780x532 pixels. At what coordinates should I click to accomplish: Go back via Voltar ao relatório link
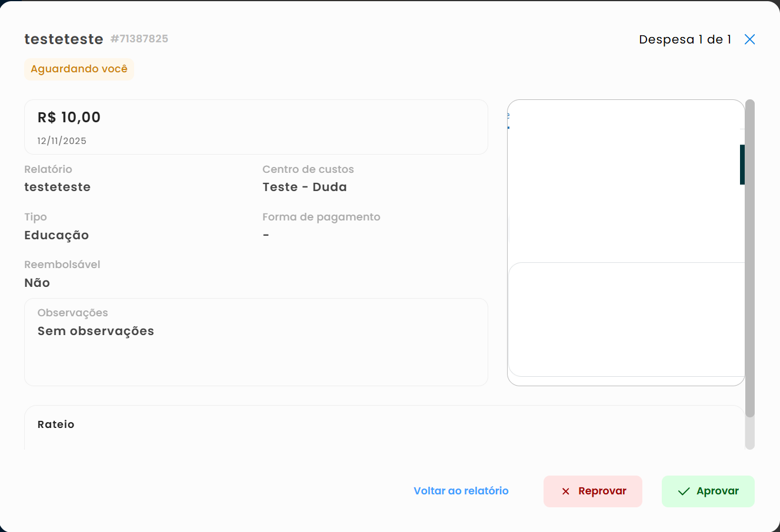pos(461,491)
